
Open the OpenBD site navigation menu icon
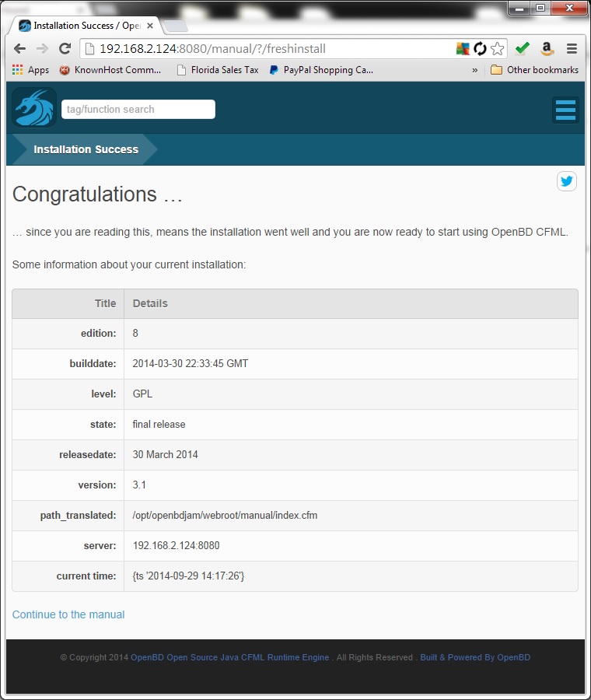point(565,110)
